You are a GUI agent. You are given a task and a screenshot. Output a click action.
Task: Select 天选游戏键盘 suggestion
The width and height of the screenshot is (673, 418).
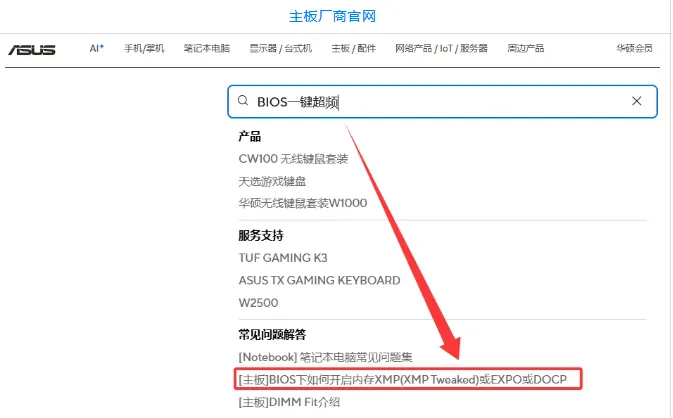pos(272,182)
